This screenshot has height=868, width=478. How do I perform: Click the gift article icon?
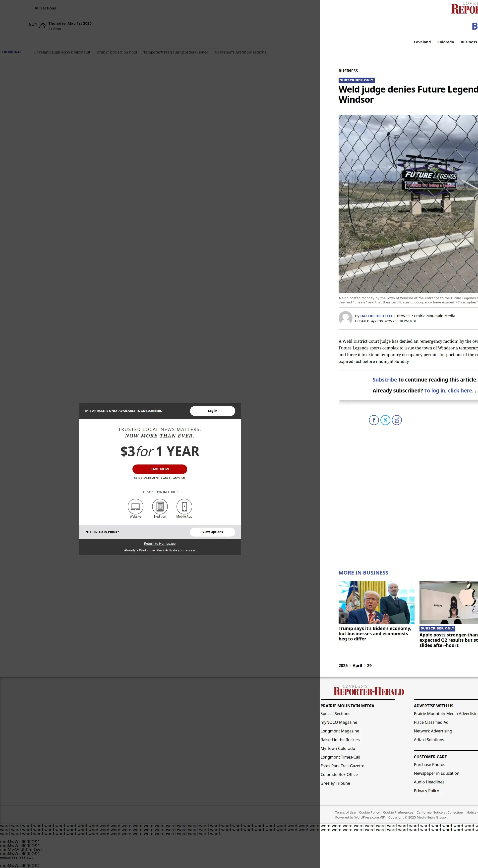[397, 420]
